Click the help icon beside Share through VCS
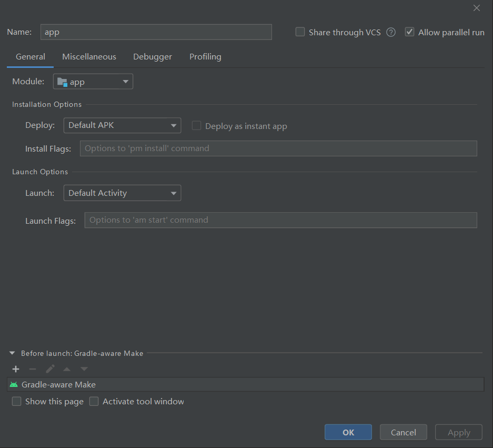Image resolution: width=493 pixels, height=448 pixels. pyautogui.click(x=391, y=32)
